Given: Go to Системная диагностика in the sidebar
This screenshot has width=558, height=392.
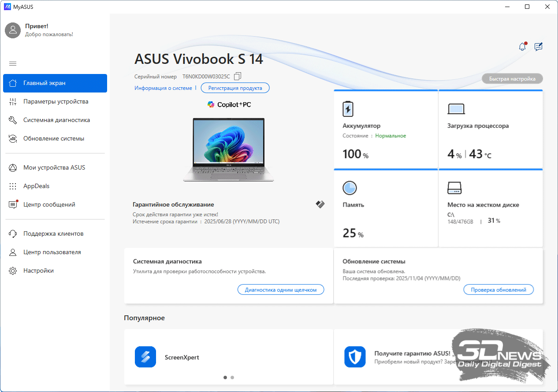Looking at the screenshot, I should point(56,120).
